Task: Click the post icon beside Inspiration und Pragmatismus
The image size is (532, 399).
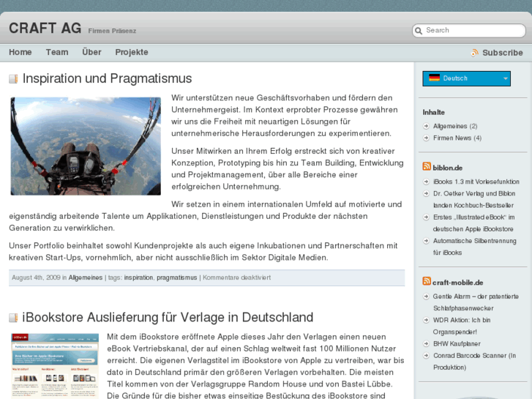Action: coord(13,79)
